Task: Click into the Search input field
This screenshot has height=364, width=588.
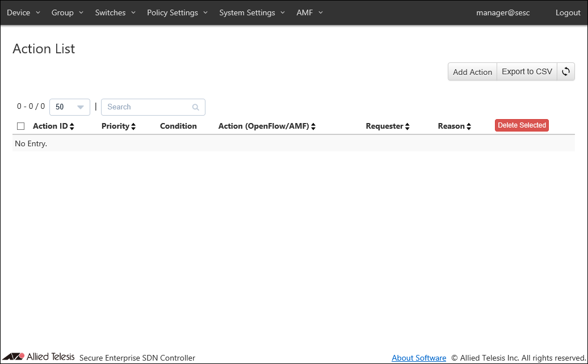Action: click(x=148, y=107)
